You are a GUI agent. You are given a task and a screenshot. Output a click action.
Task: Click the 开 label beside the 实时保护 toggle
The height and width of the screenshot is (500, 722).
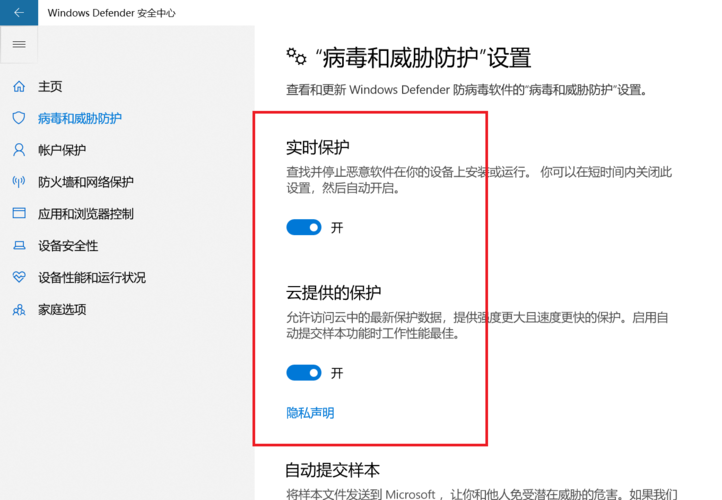click(337, 228)
